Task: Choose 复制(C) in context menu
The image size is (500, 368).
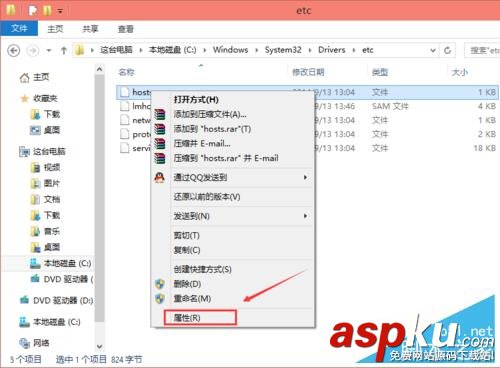Action: pyautogui.click(x=233, y=250)
